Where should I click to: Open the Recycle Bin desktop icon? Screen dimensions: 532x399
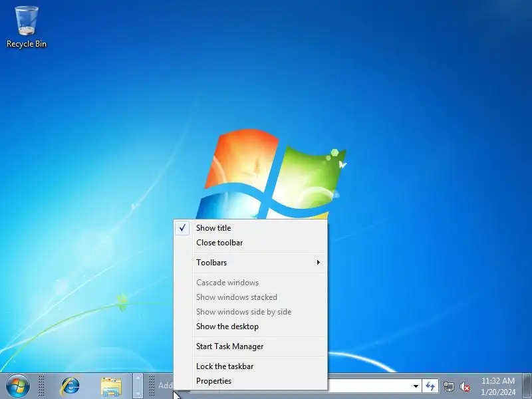tap(27, 27)
